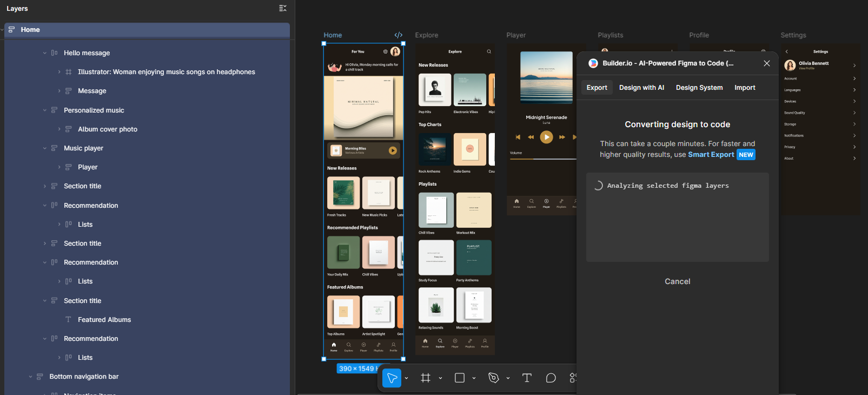Click the code icon beside Home frame label
Image resolution: width=868 pixels, height=395 pixels.
coord(399,35)
